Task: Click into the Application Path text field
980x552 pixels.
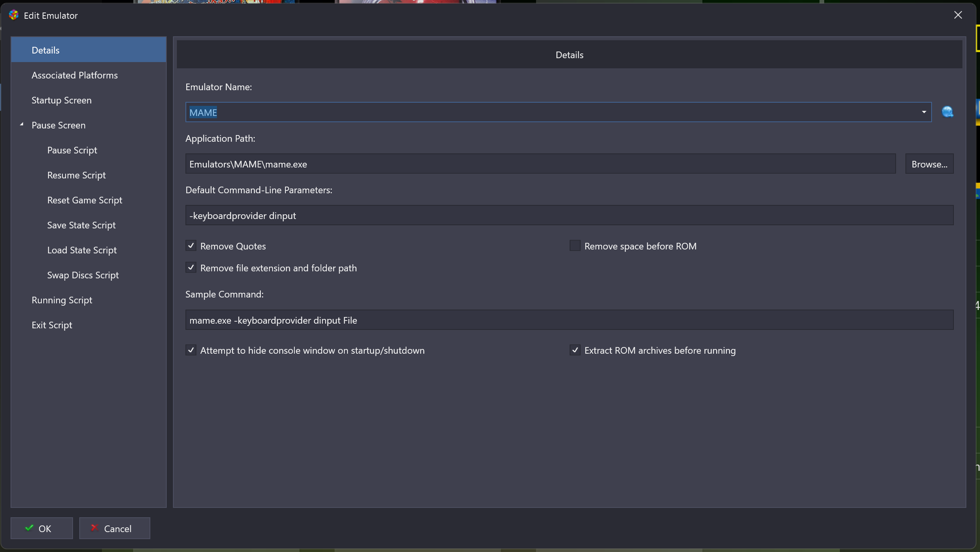Action: [540, 164]
